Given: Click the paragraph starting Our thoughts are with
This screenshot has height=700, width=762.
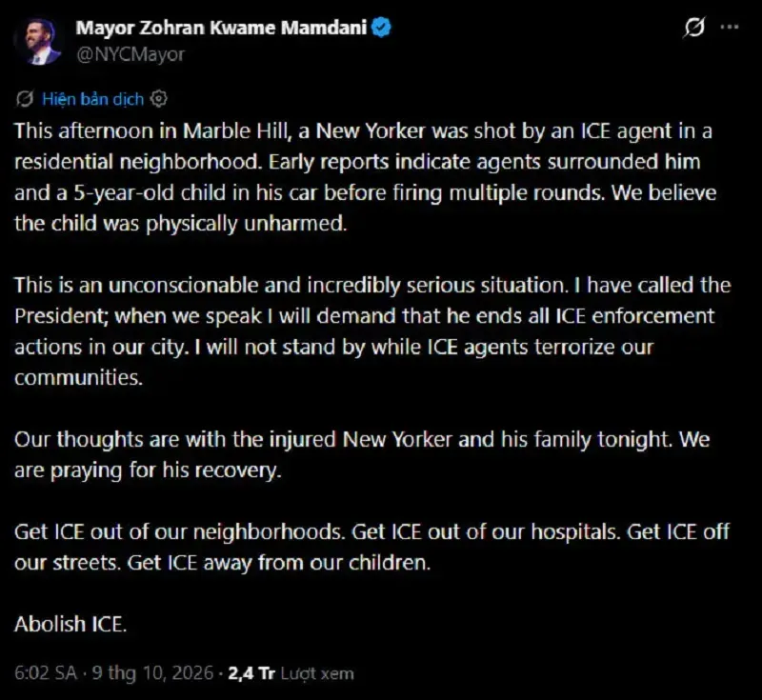Looking at the screenshot, I should pos(362,454).
